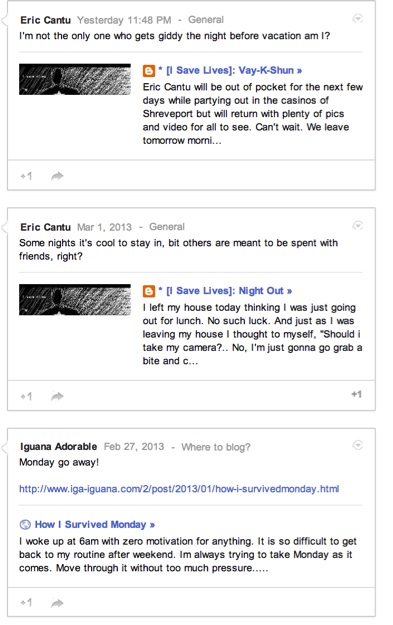
Task: Click the Blogger icon beside Vay-K-Shun title
Action: click(149, 71)
